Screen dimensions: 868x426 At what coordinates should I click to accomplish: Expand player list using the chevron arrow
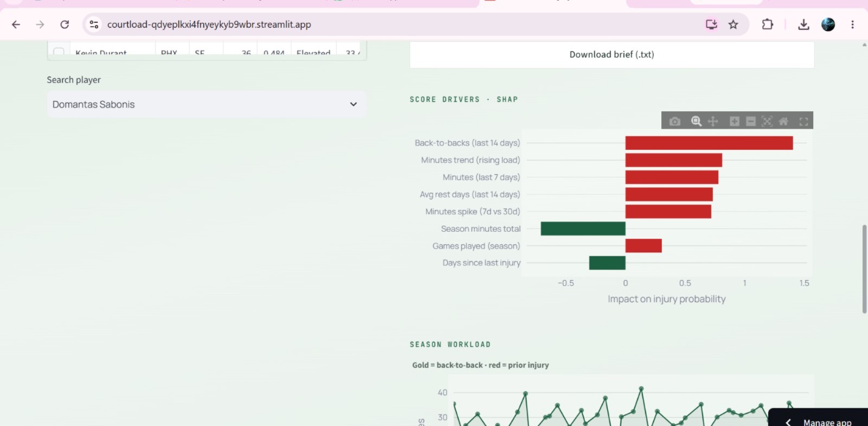point(353,104)
